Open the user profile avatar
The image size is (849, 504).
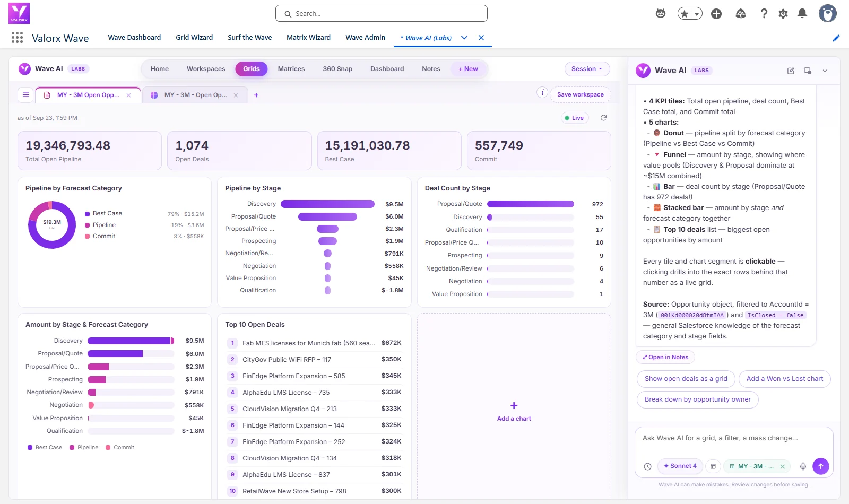827,13
